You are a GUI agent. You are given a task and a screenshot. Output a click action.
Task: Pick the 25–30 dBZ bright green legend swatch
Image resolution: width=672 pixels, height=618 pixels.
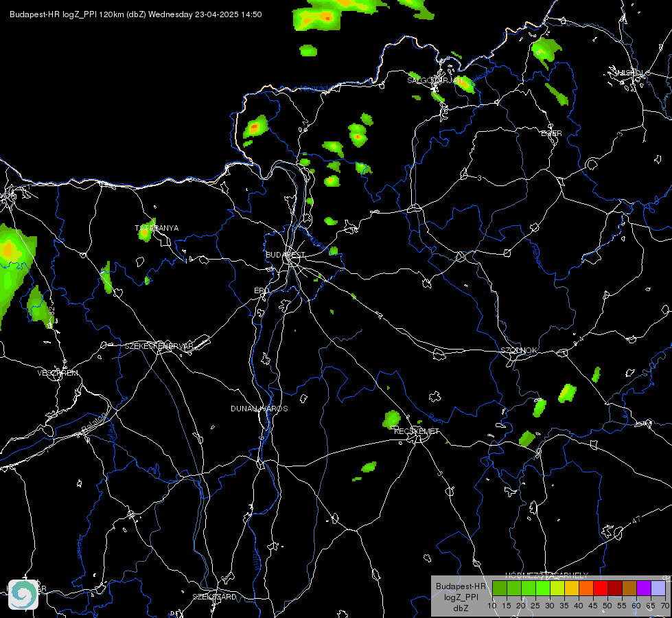(x=543, y=588)
